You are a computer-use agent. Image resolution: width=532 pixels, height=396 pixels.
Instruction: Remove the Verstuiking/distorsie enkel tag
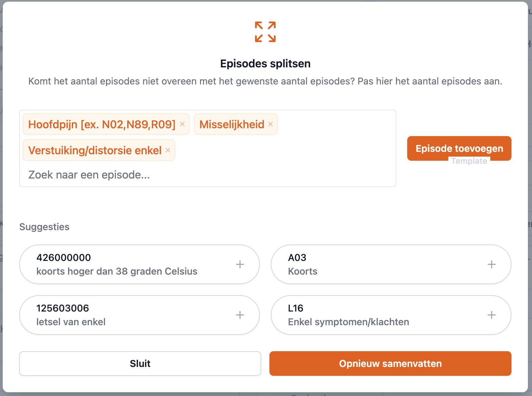coord(168,150)
